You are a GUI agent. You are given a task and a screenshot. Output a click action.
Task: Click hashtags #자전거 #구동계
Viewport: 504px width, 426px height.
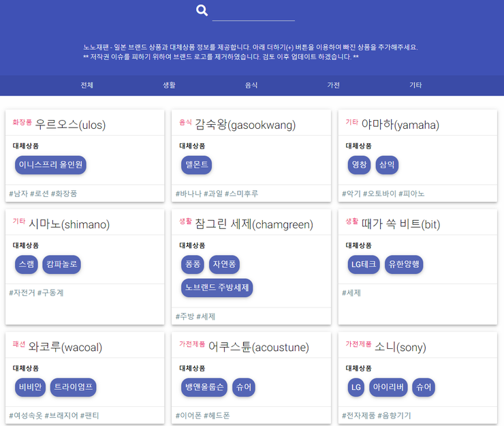coord(36,292)
